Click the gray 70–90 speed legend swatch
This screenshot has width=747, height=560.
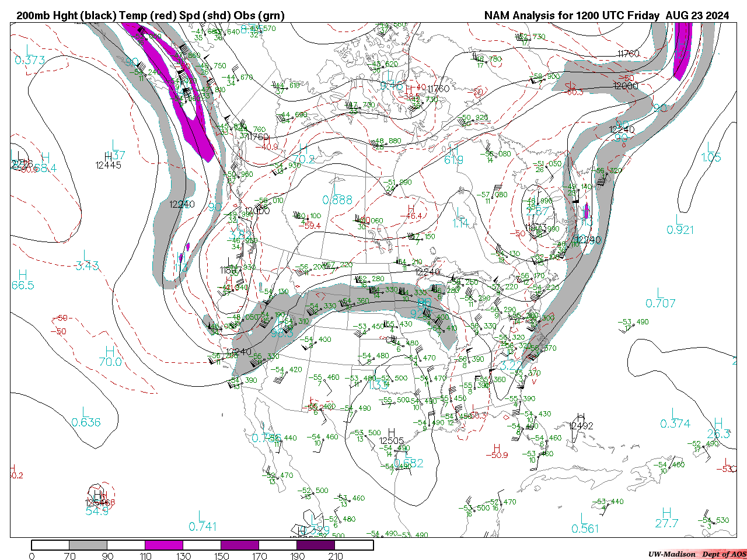89,545
